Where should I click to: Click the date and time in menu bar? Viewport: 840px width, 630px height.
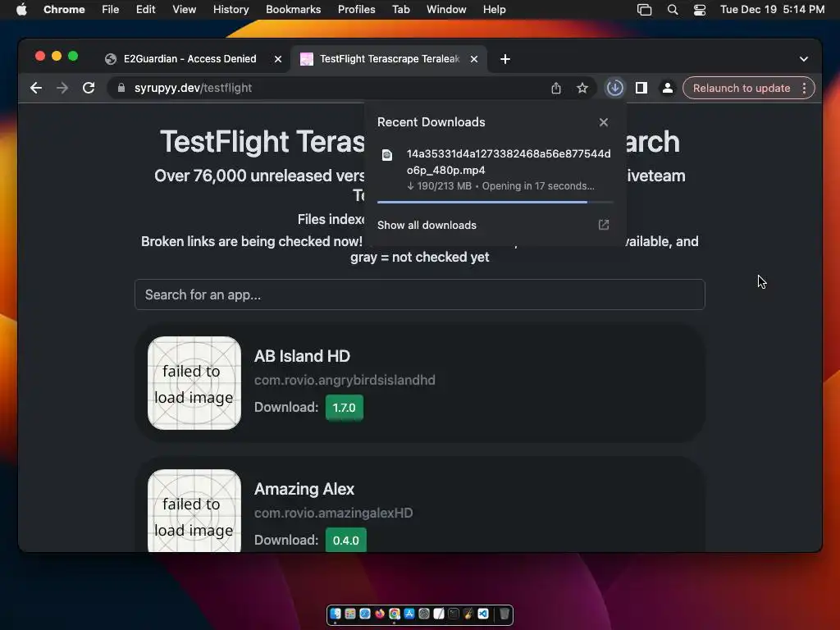coord(772,10)
